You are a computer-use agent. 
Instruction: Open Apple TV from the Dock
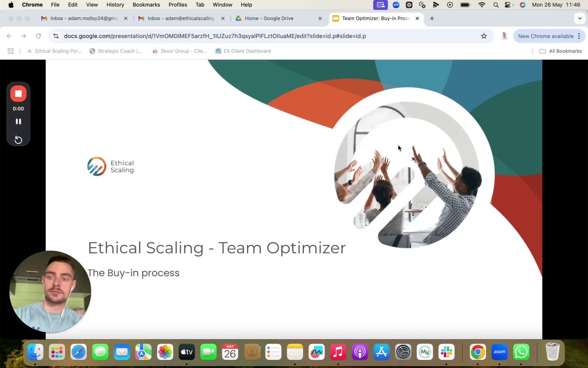(x=187, y=352)
